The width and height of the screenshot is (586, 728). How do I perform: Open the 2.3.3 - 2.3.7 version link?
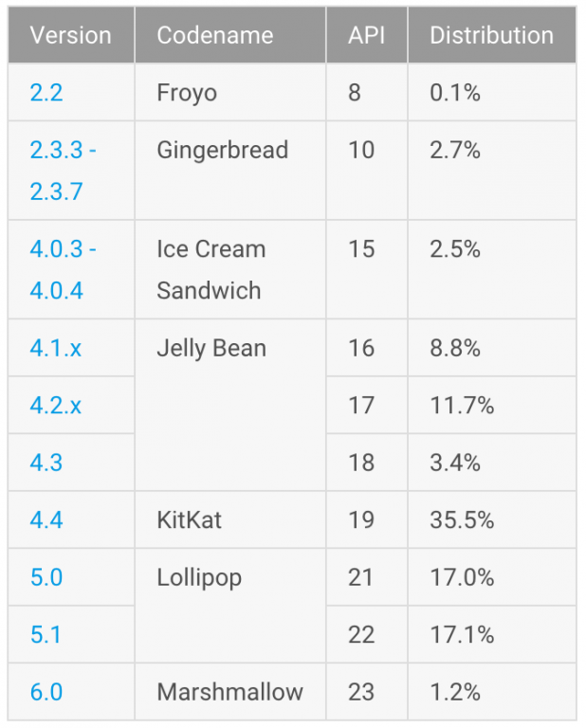(63, 171)
